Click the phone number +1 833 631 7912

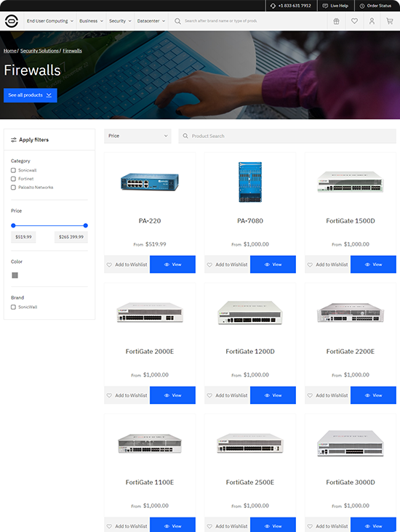295,6
